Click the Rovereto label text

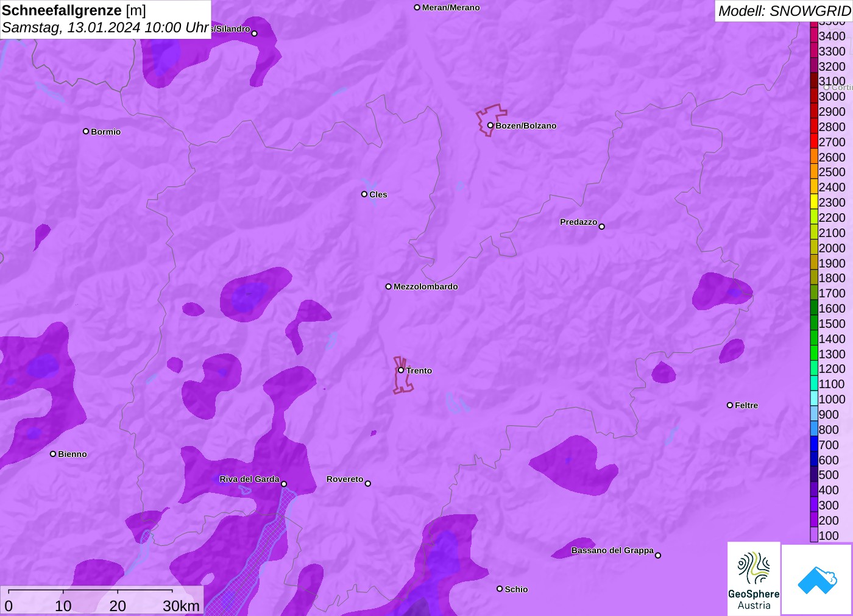[x=345, y=479]
